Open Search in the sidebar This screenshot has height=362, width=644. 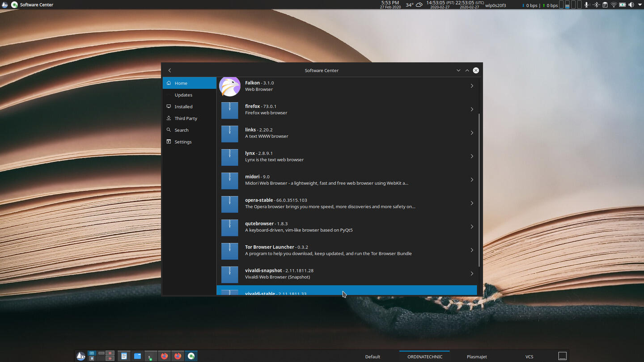[190, 130]
